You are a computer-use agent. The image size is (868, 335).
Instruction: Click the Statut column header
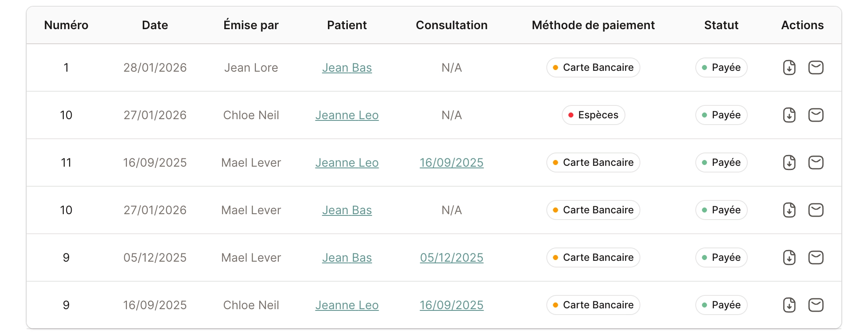[721, 25]
